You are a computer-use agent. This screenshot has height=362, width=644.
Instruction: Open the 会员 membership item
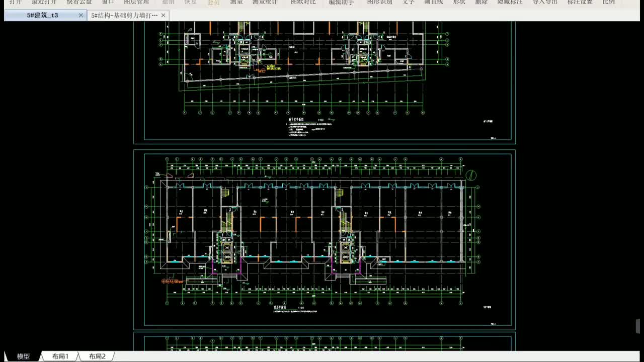214,2
